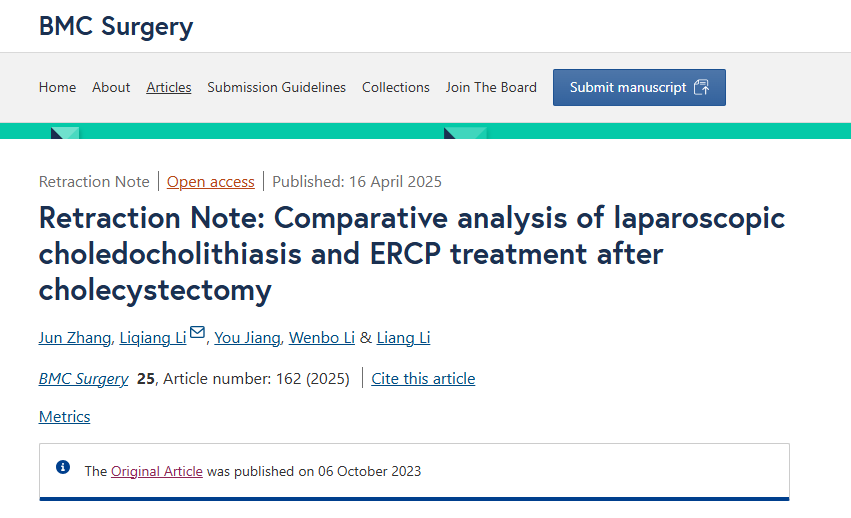851x518 pixels.
Task: Click the Submit manuscript button
Action: coord(639,87)
